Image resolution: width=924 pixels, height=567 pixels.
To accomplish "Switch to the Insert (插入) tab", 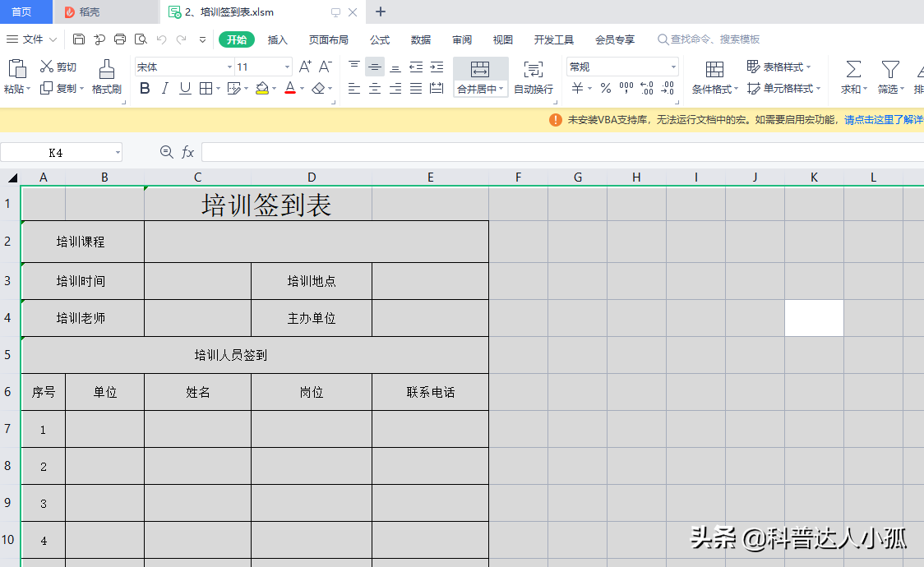I will pos(277,39).
